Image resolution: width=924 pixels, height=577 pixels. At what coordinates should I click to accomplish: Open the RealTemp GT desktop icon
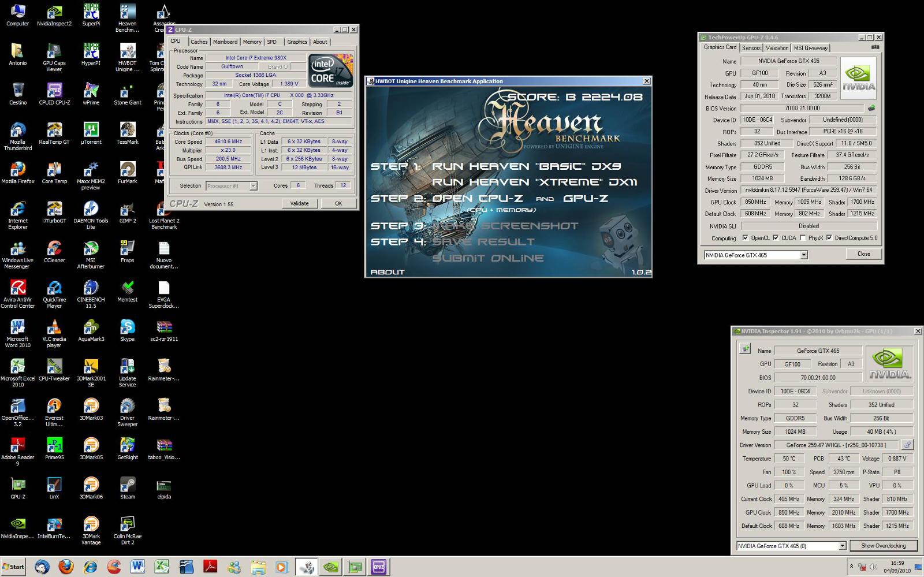[54, 133]
